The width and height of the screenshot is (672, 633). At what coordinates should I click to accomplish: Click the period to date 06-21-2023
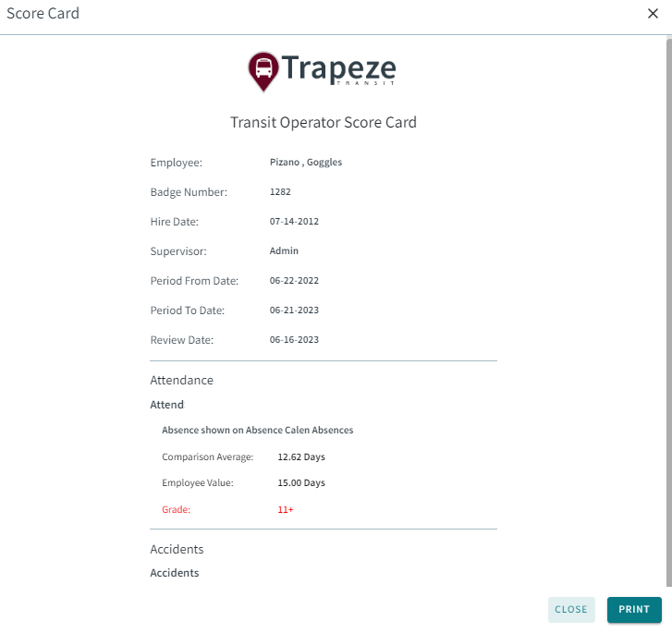click(294, 310)
